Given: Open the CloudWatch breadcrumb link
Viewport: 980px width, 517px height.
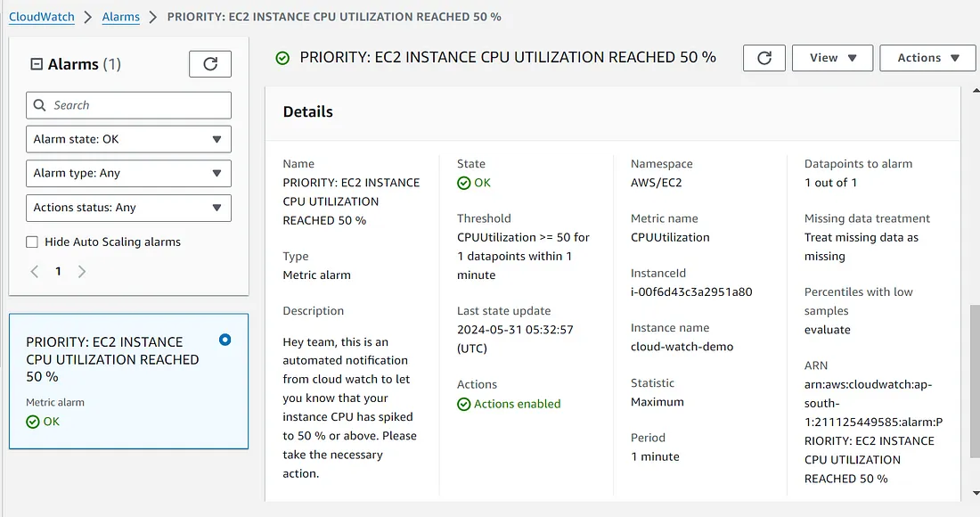Looking at the screenshot, I should pos(42,17).
